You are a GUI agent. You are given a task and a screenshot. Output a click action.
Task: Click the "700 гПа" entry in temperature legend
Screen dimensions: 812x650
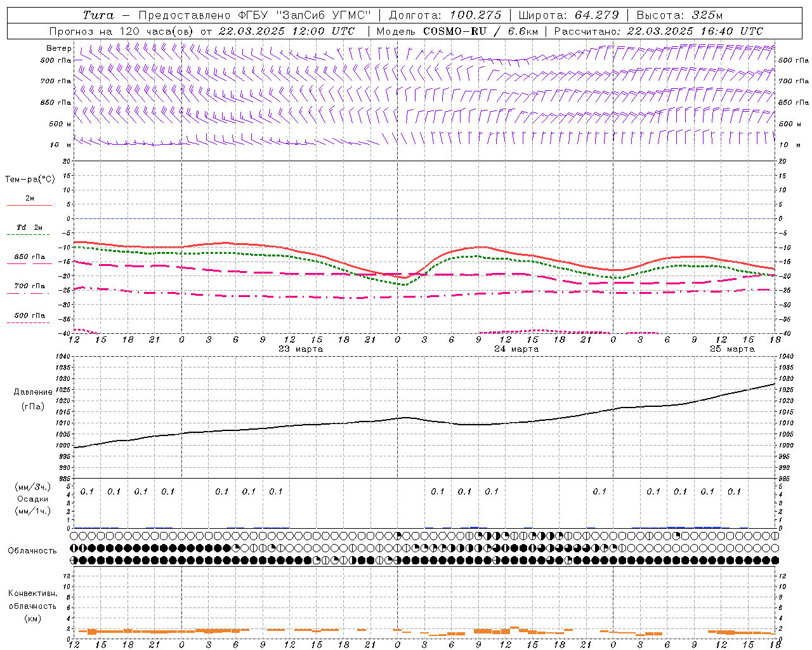[30, 286]
